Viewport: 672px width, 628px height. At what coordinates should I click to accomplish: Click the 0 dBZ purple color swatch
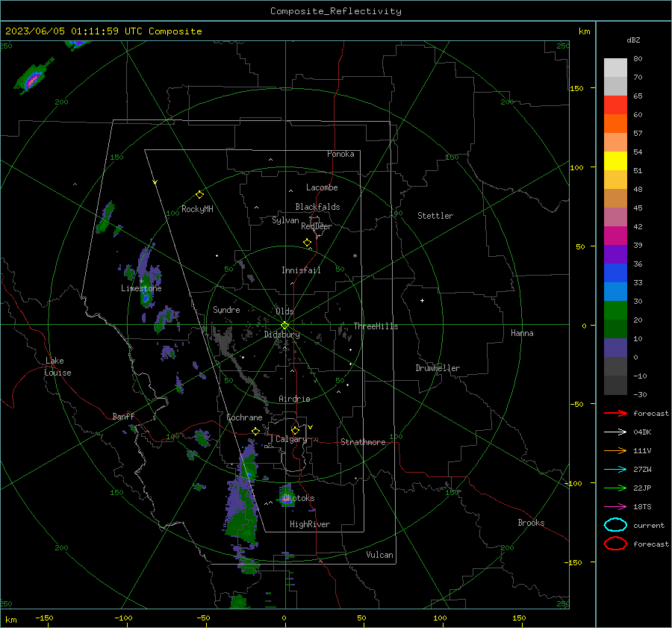click(x=615, y=348)
